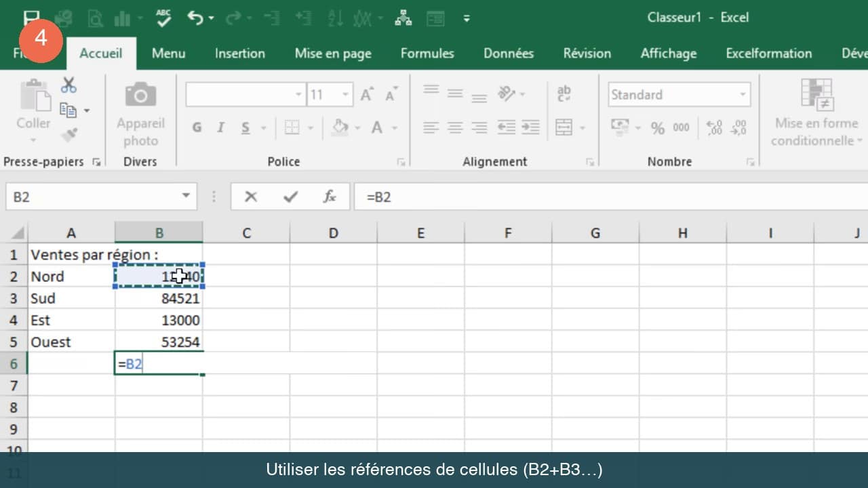Decrease font size with small A icon
Screen dimensions: 868x488
coord(391,95)
